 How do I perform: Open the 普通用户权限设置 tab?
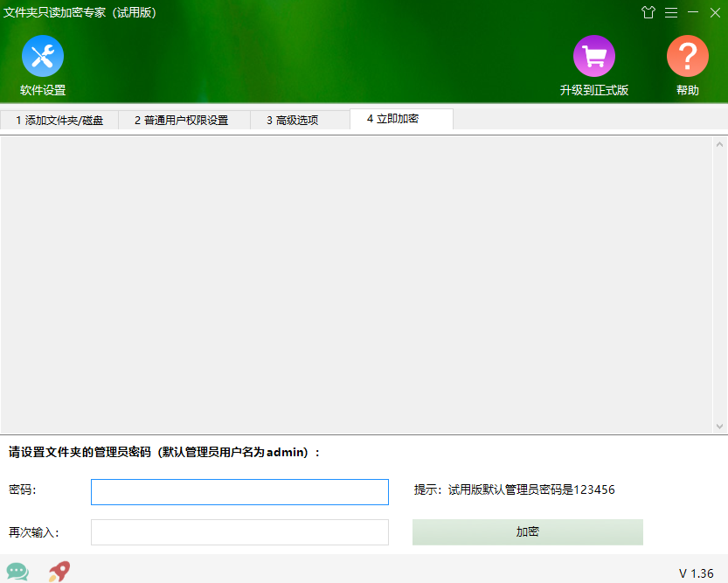184,120
